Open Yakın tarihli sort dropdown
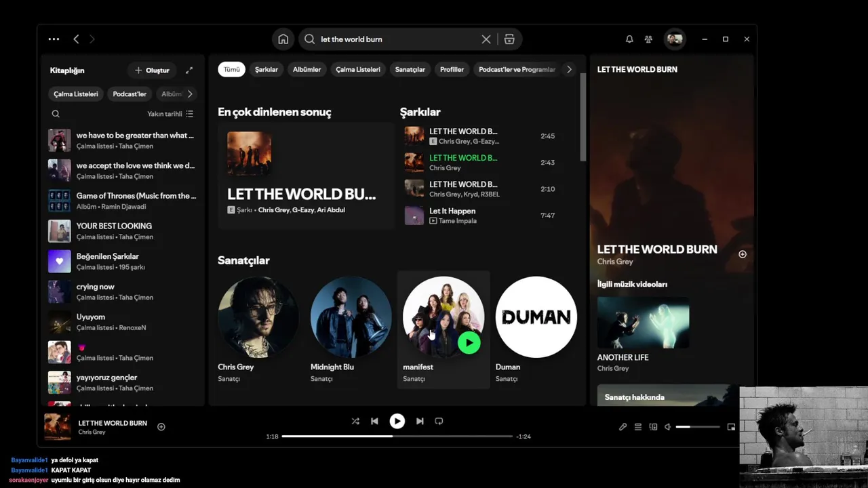 pyautogui.click(x=170, y=114)
